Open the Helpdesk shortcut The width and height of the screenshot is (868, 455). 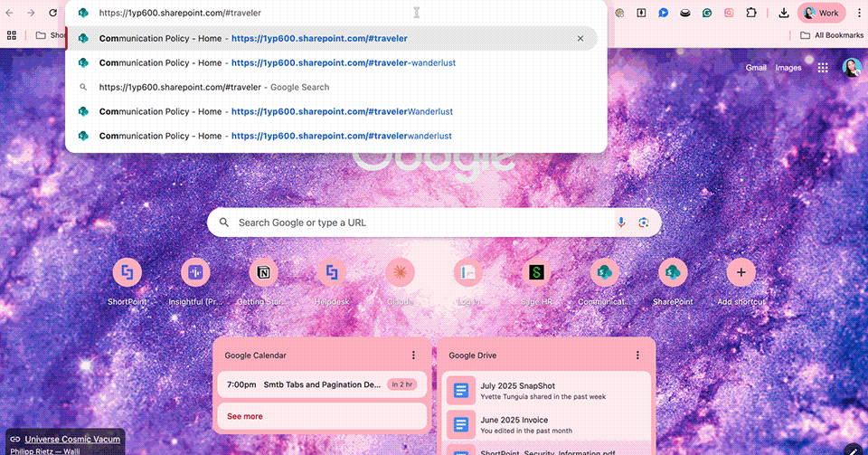click(x=332, y=281)
